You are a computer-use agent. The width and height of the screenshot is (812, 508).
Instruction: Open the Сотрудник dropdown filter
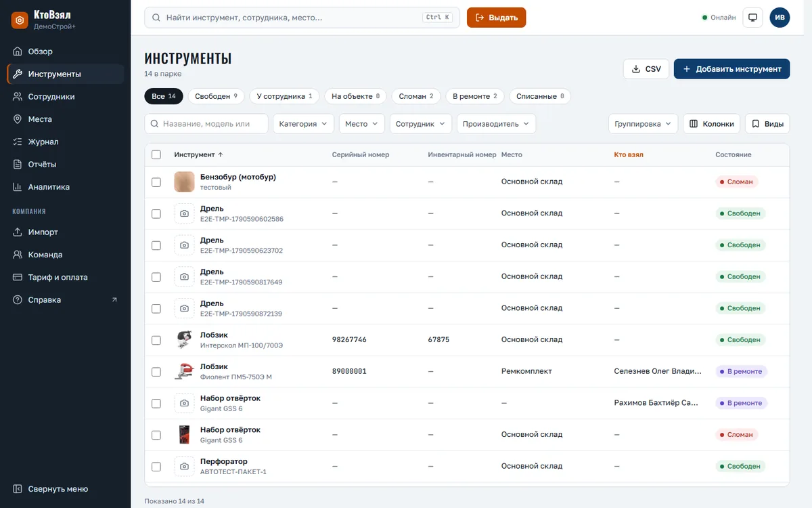pos(420,124)
